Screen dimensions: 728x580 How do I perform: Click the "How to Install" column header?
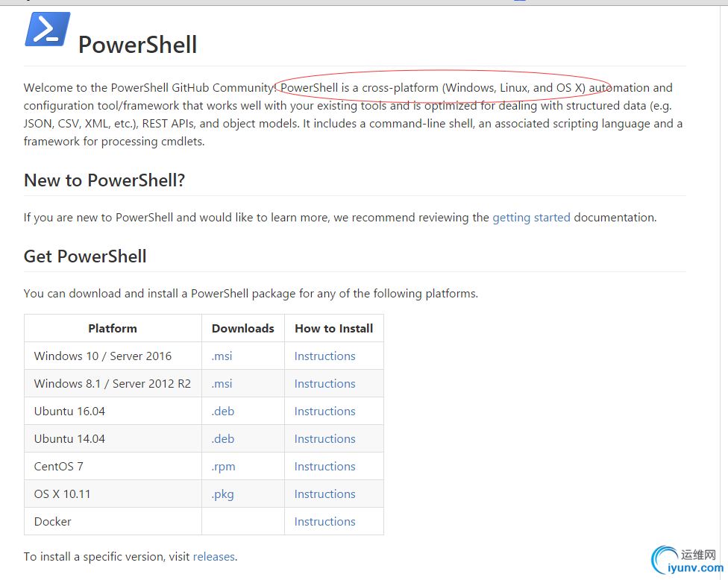pos(334,329)
